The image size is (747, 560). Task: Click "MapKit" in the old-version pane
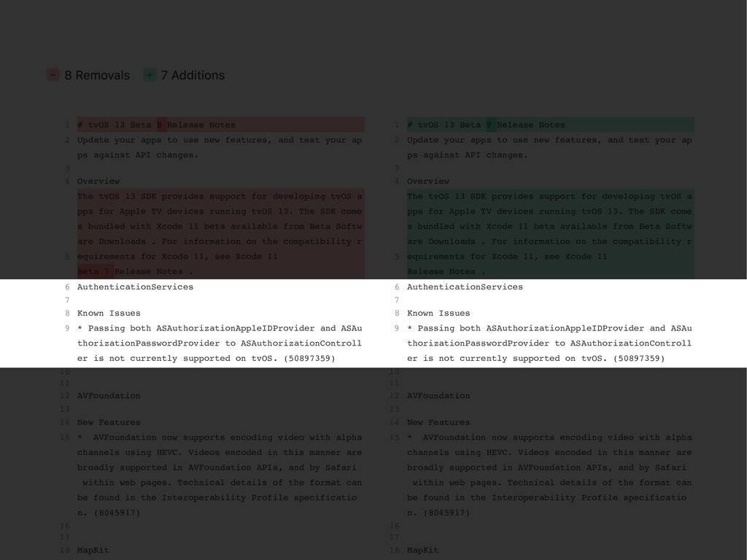(x=93, y=550)
